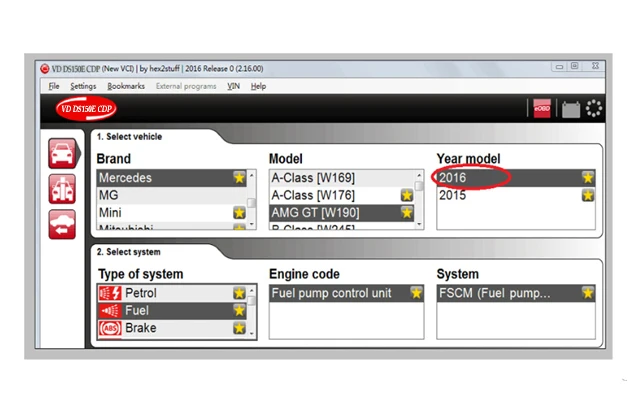
Task: Toggle bookmark star for Petrol system
Action: pyautogui.click(x=239, y=293)
